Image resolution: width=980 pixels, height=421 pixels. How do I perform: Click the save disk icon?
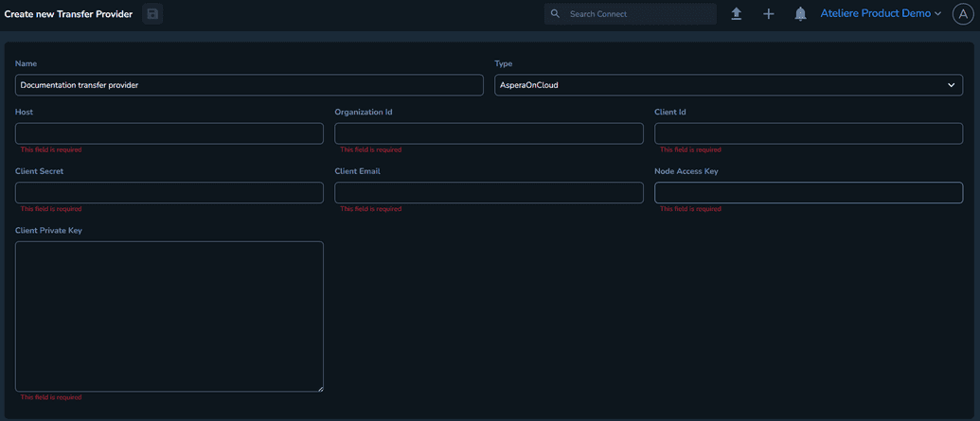tap(152, 14)
